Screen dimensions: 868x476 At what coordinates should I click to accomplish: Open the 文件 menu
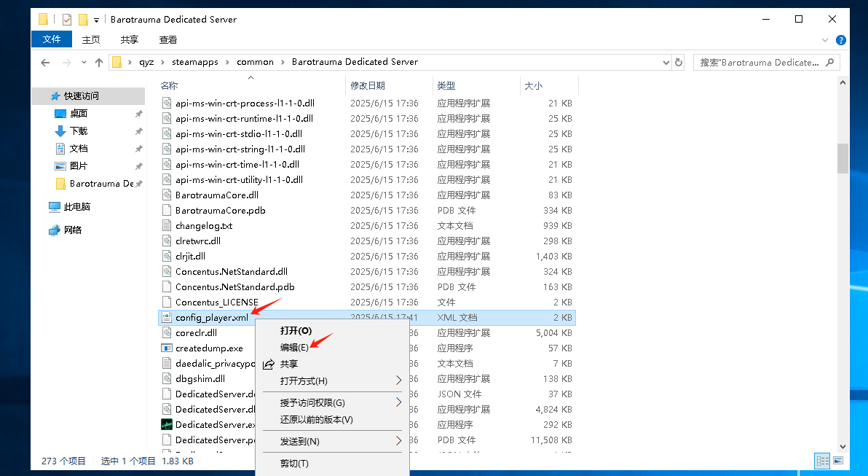52,39
